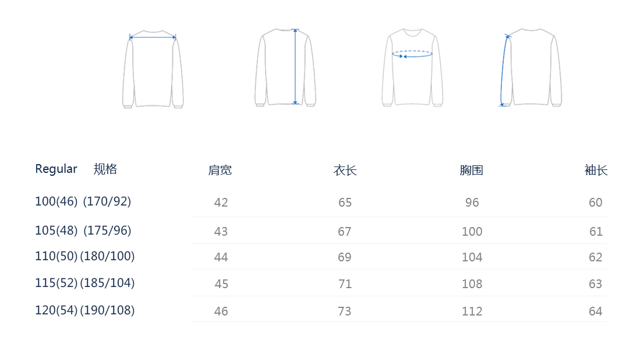Image resolution: width=644 pixels, height=351 pixels.
Task: Select the 衣长 column header
Action: coord(345,170)
